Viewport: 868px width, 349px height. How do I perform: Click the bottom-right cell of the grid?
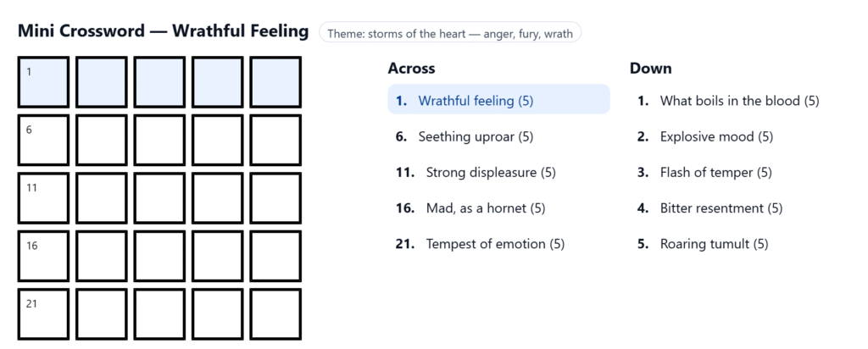point(275,314)
